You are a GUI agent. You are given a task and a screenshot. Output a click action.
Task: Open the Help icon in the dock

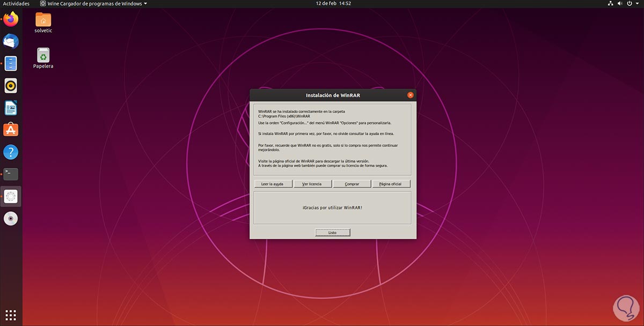click(11, 152)
